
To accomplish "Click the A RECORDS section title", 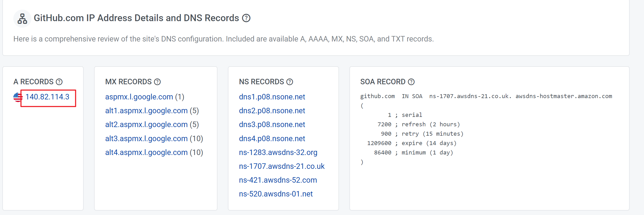I will (33, 82).
